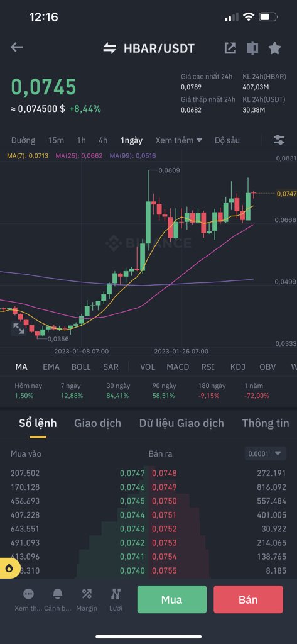This screenshot has height=644, width=297.
Task: Add HBAR/USDT to favorites star
Action: tap(274, 48)
